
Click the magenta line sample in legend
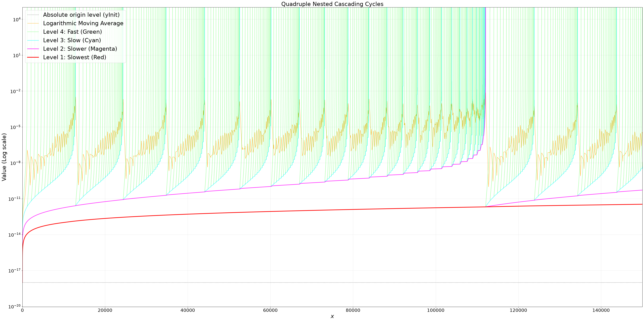click(33, 49)
